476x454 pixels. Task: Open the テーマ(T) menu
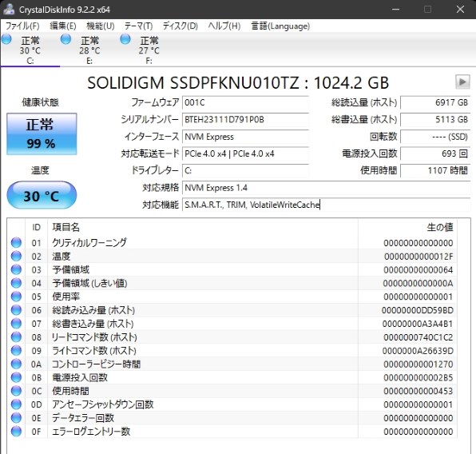point(138,26)
